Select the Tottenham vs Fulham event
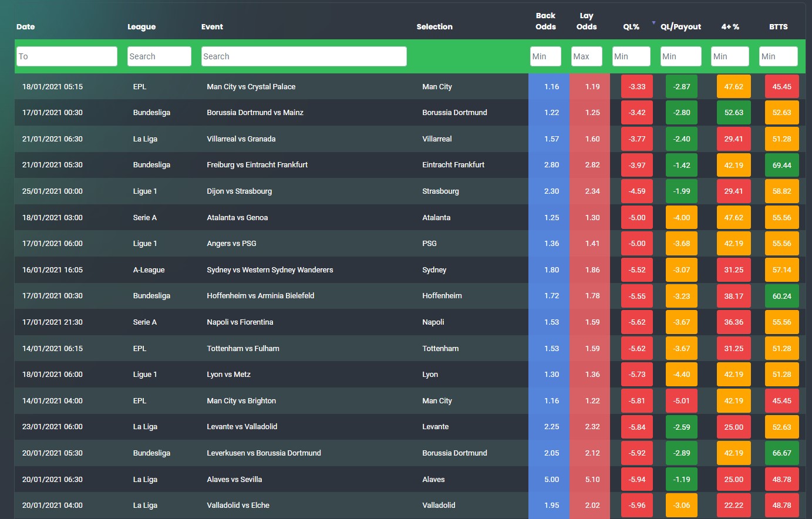Screen dimensions: 812x519 [x=243, y=348]
